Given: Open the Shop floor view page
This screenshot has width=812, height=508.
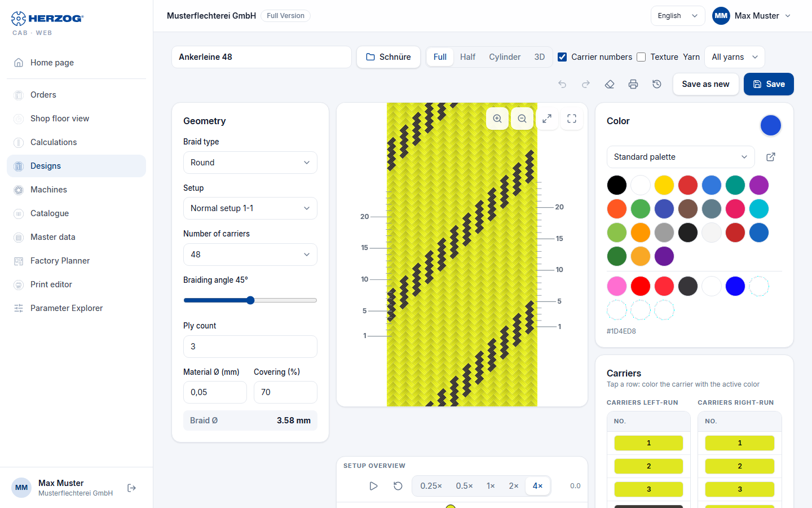Looking at the screenshot, I should point(76,119).
